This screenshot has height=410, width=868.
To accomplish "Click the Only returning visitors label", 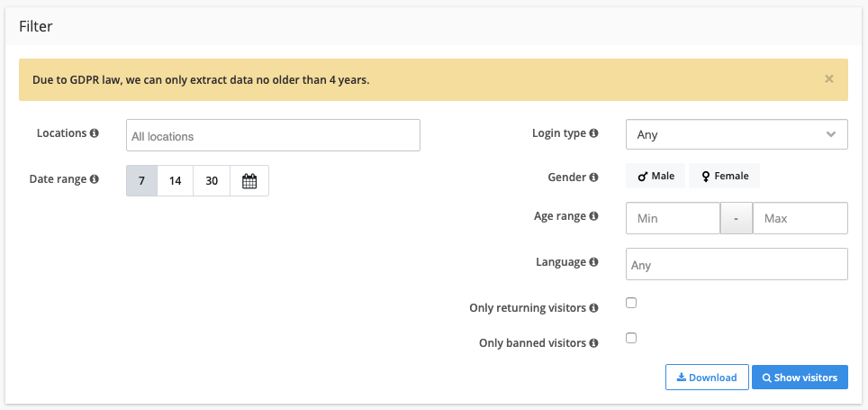I will [528, 308].
